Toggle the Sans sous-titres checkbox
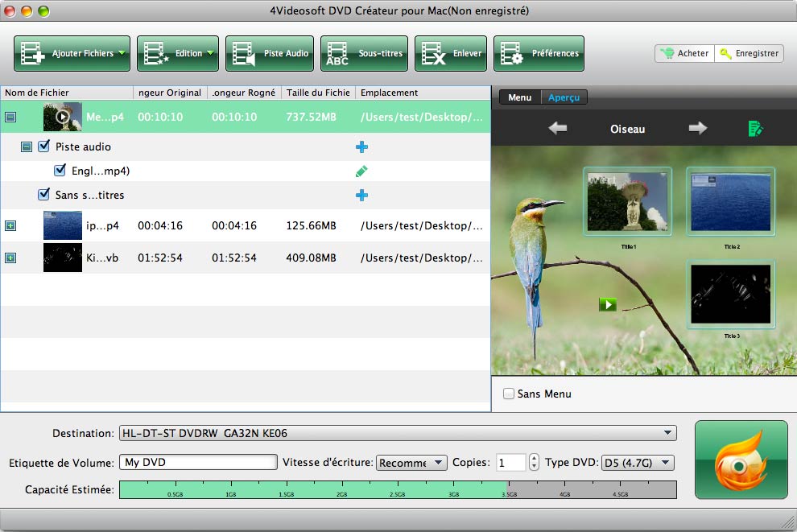Viewport: 797px width, 532px height. point(44,195)
